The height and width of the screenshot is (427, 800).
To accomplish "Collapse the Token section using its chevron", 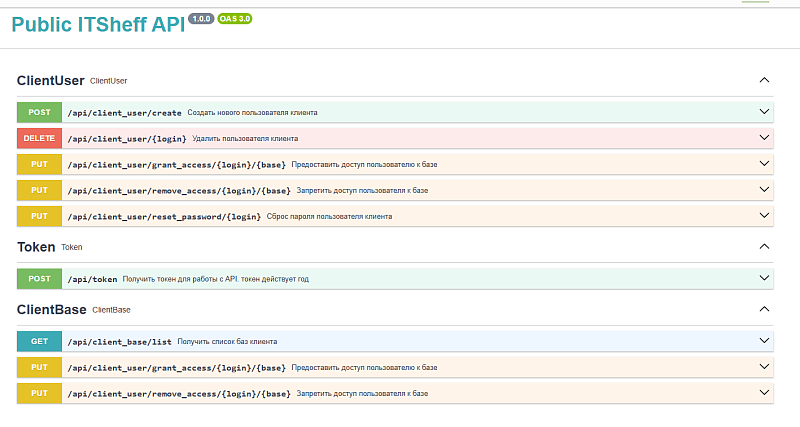I will tap(764, 246).
